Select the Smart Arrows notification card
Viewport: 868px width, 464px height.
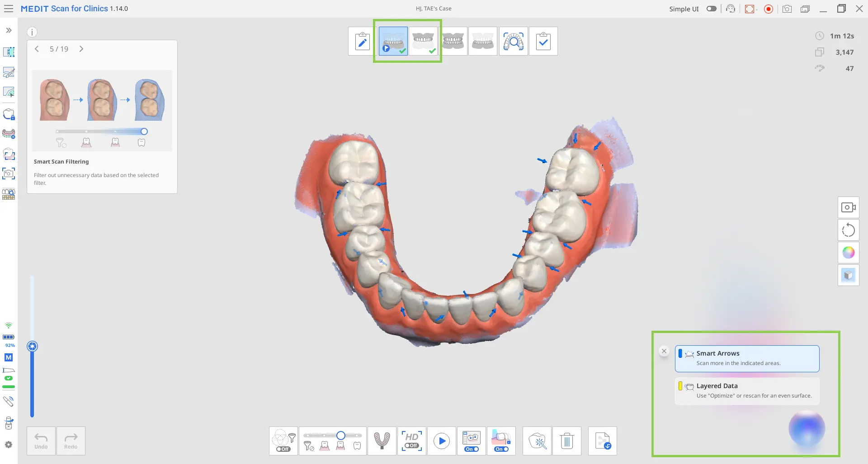point(747,358)
